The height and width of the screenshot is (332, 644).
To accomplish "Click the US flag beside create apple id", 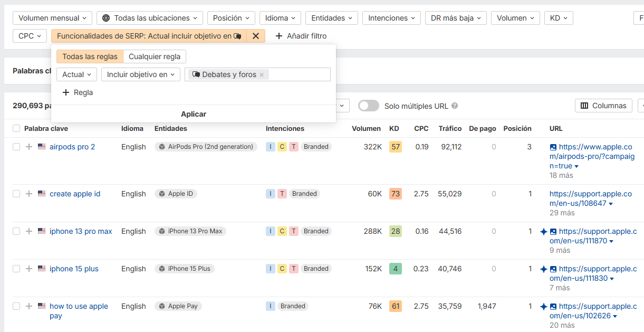I will click(42, 194).
